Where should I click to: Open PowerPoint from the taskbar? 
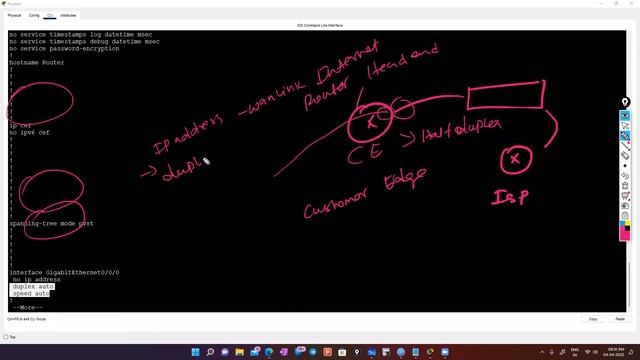click(327, 352)
